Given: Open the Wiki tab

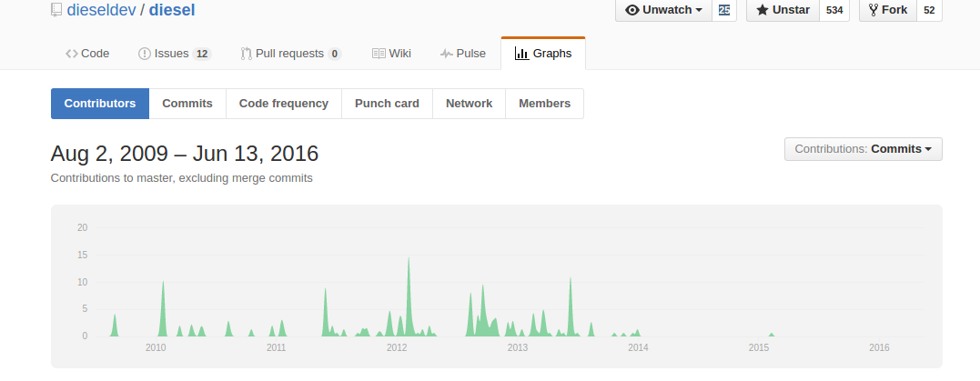Looking at the screenshot, I should (x=392, y=54).
